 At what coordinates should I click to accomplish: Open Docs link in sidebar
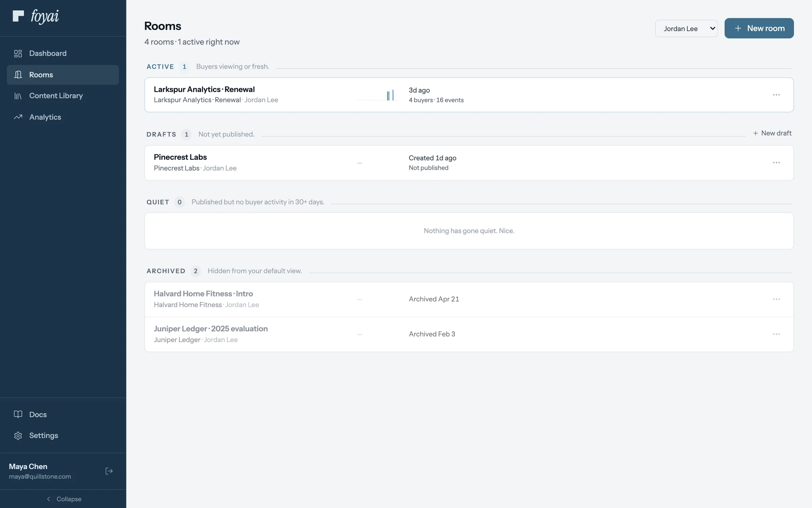(63, 414)
